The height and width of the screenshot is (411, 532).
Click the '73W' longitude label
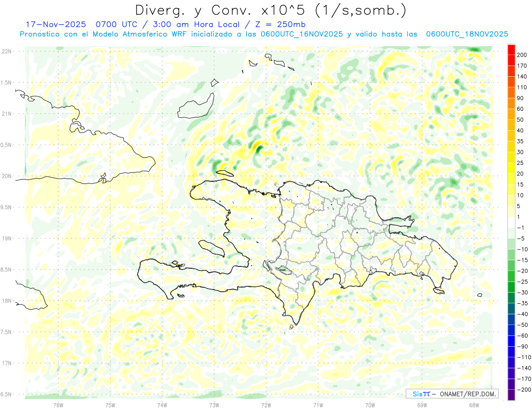point(214,405)
